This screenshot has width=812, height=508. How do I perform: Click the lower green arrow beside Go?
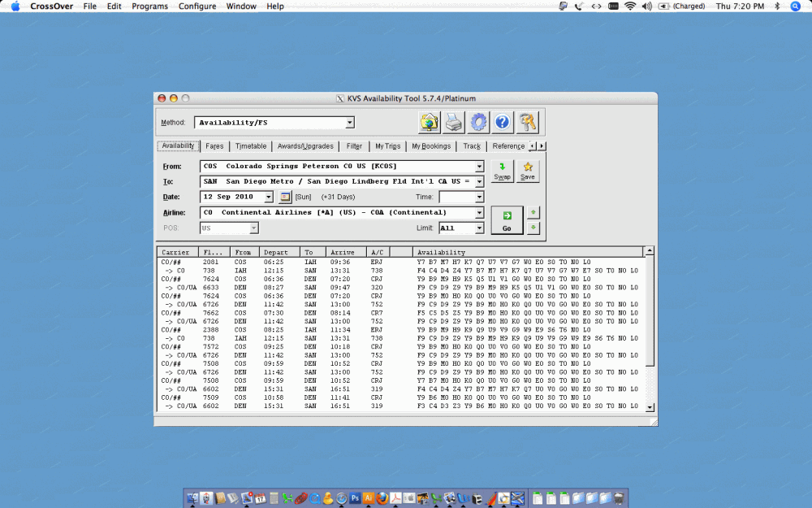533,228
